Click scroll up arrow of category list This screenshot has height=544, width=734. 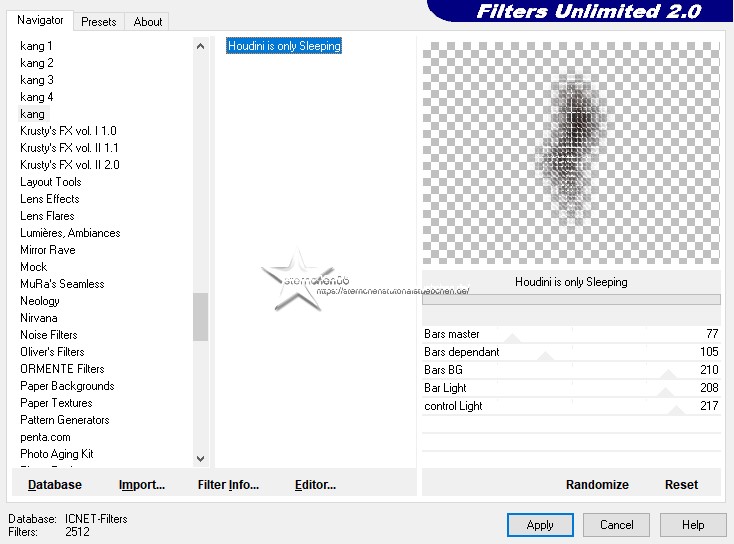pyautogui.click(x=200, y=46)
